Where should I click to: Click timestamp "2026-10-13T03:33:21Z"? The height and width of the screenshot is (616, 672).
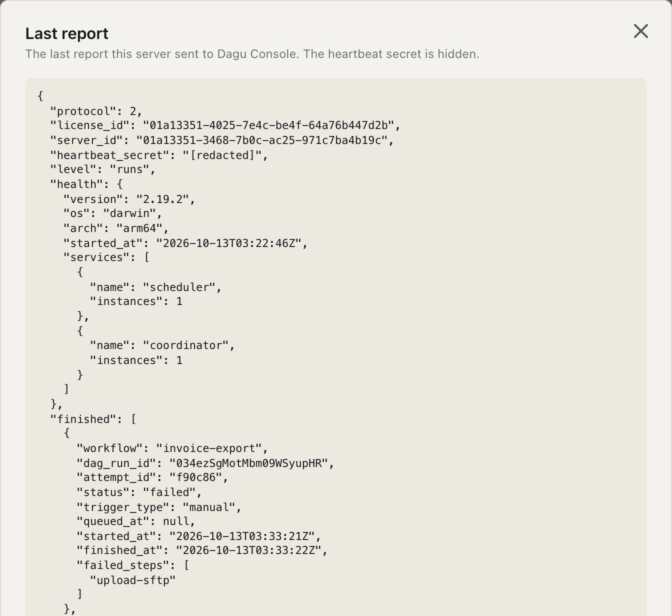pos(242,536)
